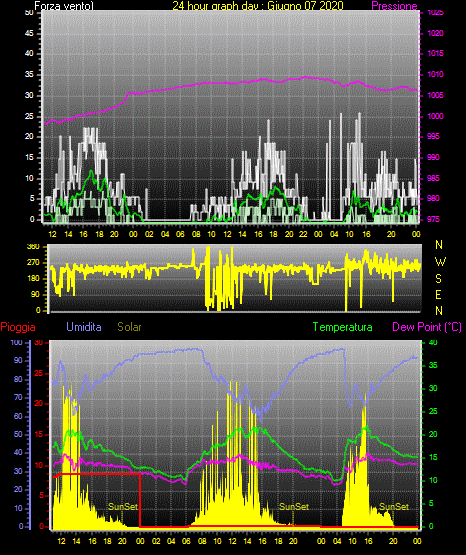
Task: Click the '990' pressure axis value
Action: (433, 157)
